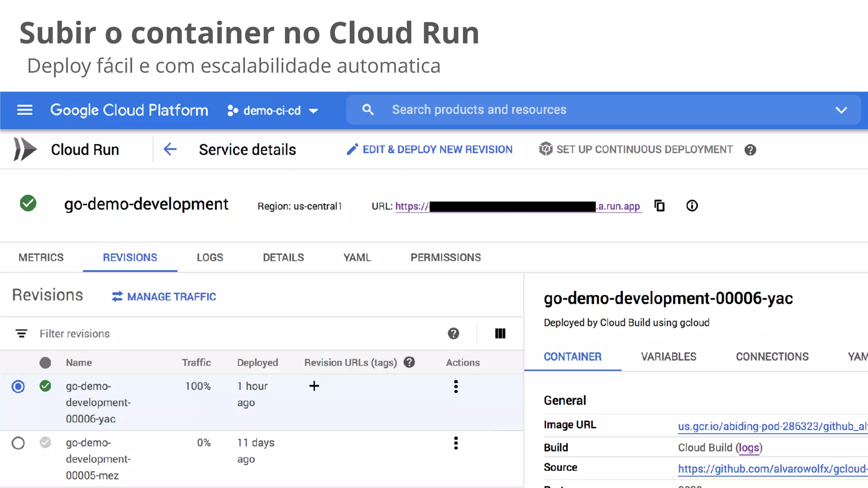Open the github.com source link
The width and height of the screenshot is (868, 488).
click(x=773, y=469)
